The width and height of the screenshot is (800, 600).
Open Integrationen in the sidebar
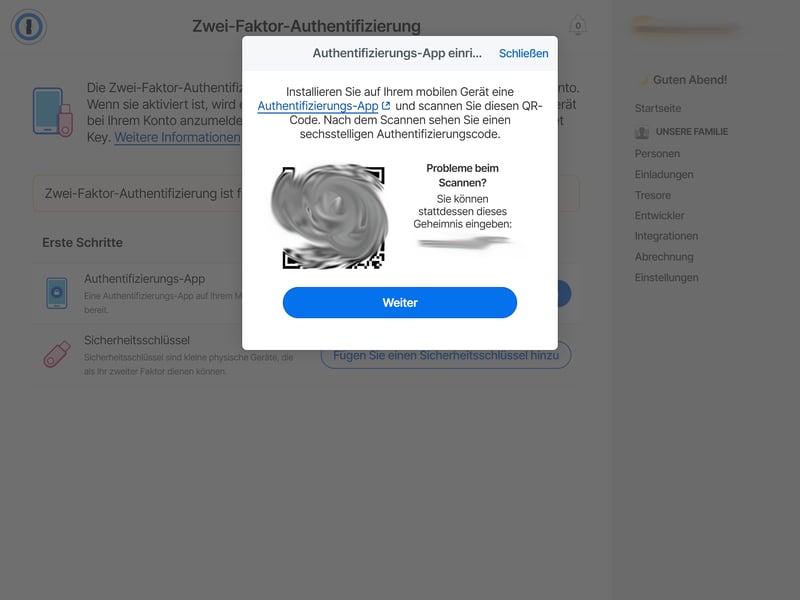tap(666, 236)
